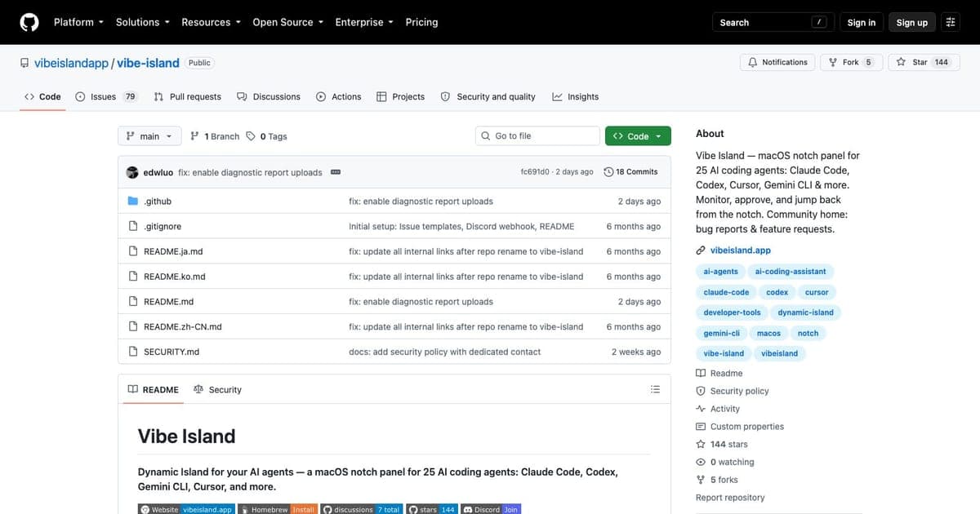
Task: Open README.ja.md file
Action: (173, 251)
